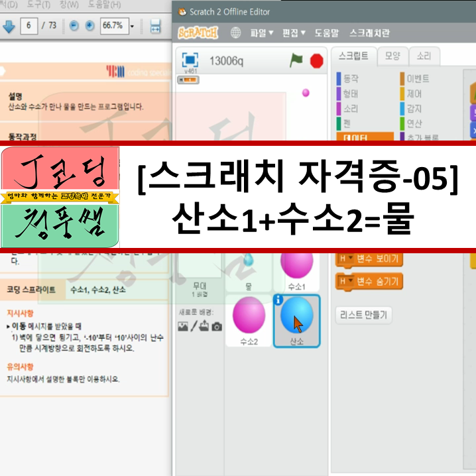Click the page number field showing 6

click(x=29, y=26)
